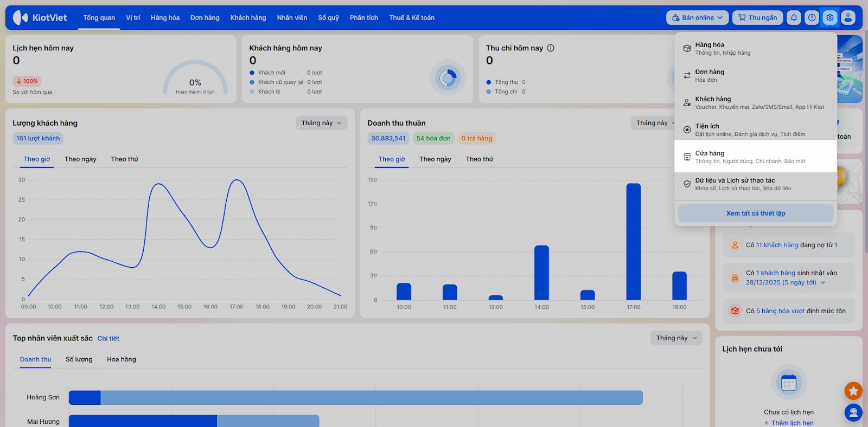Open Thuế & Kế toán in the navigation bar
Viewport: 868px width, 427px height.
412,18
